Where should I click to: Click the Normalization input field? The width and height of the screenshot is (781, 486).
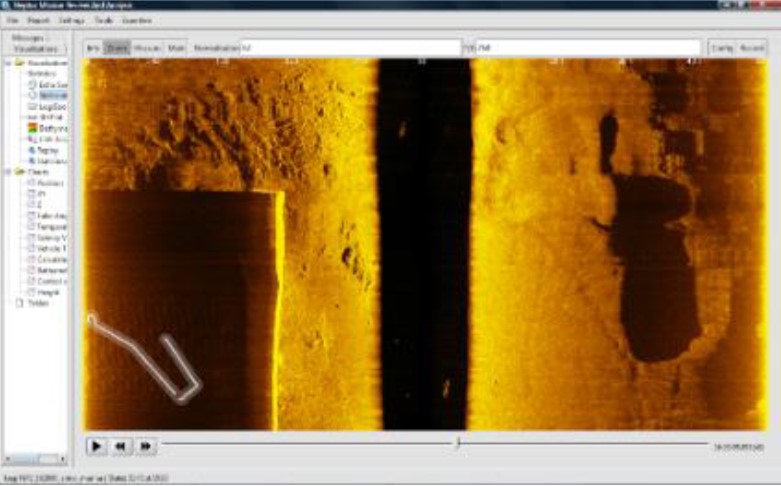[350, 47]
